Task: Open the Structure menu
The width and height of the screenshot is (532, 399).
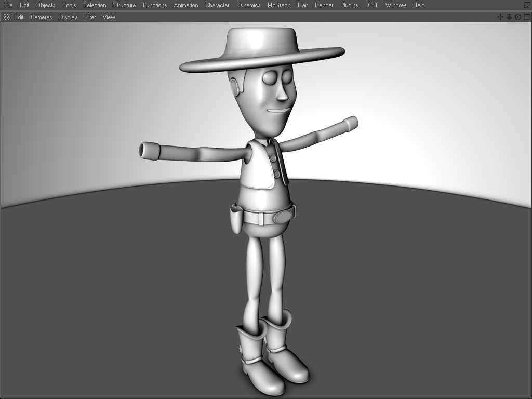Action: click(x=125, y=5)
